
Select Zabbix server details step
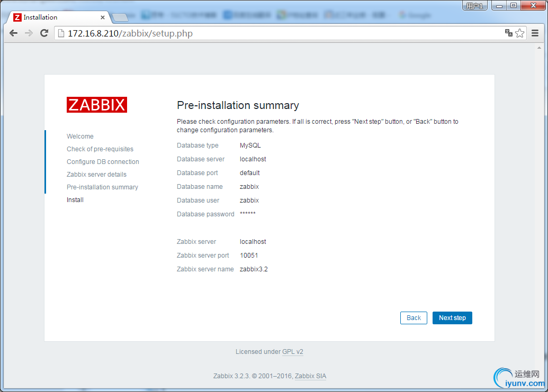click(96, 175)
